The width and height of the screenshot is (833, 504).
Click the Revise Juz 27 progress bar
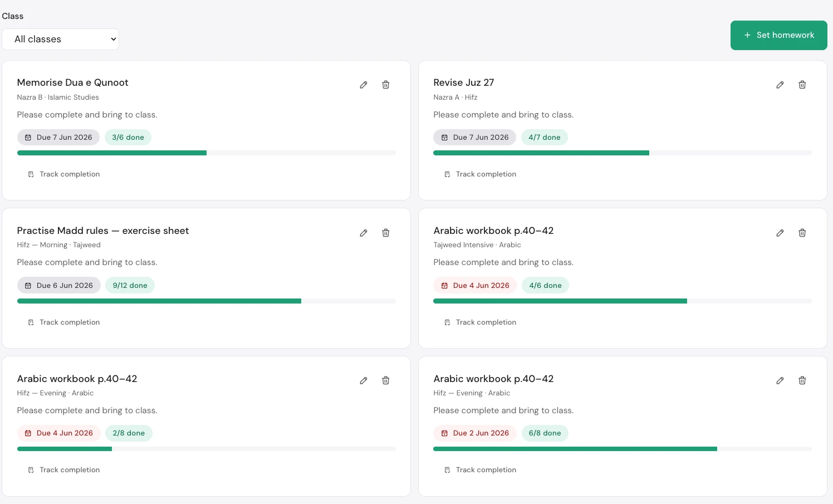[x=623, y=153]
